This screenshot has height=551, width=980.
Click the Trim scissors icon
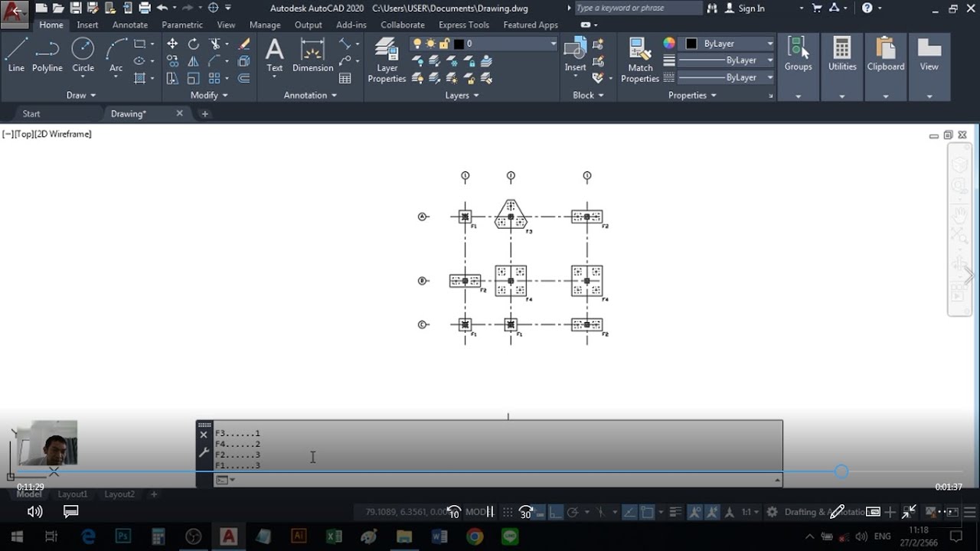[x=215, y=44]
